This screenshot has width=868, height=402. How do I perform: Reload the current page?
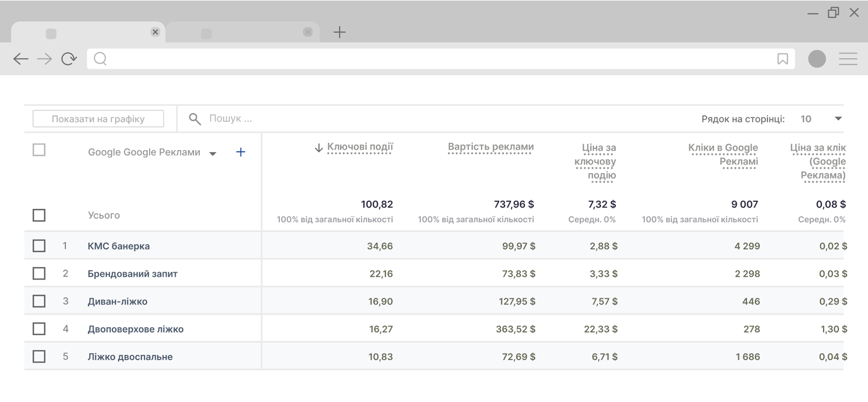(69, 59)
